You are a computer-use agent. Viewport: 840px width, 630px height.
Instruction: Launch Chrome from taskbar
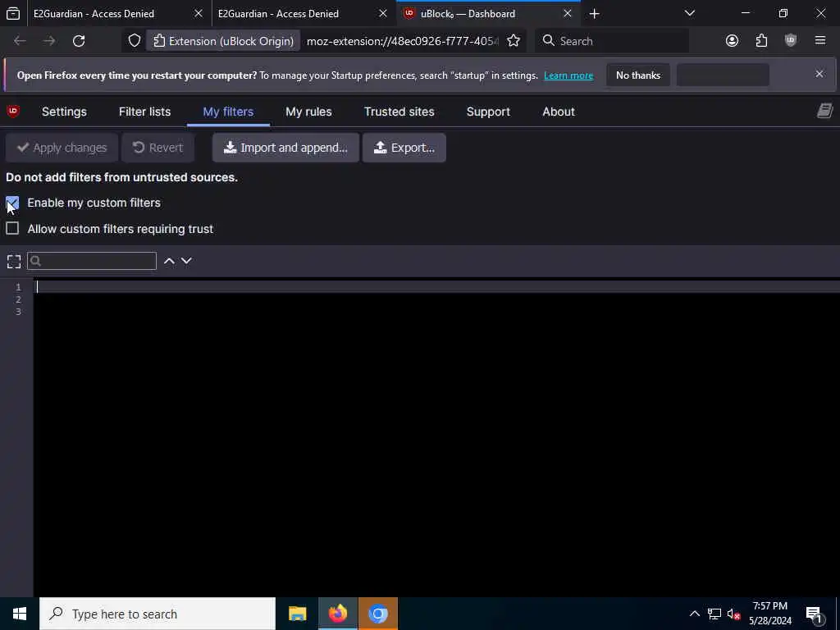377,614
